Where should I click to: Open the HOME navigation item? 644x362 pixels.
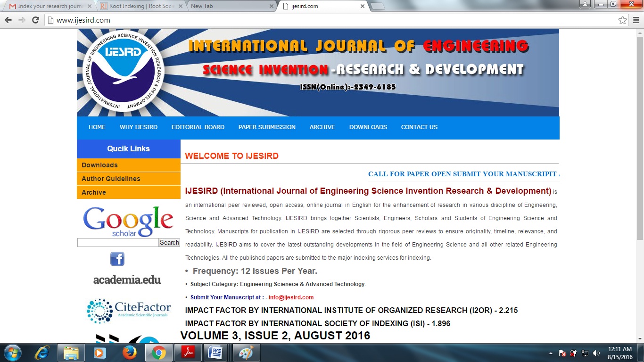97,127
